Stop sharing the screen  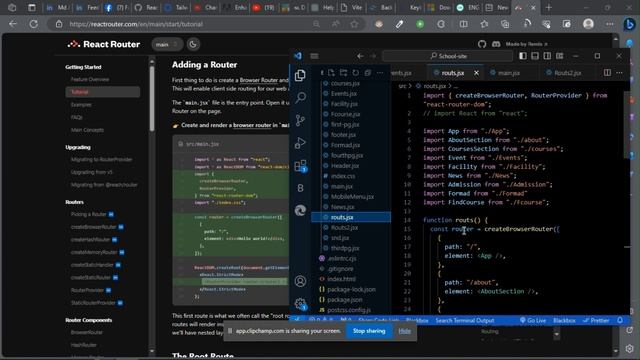pyautogui.click(x=369, y=331)
